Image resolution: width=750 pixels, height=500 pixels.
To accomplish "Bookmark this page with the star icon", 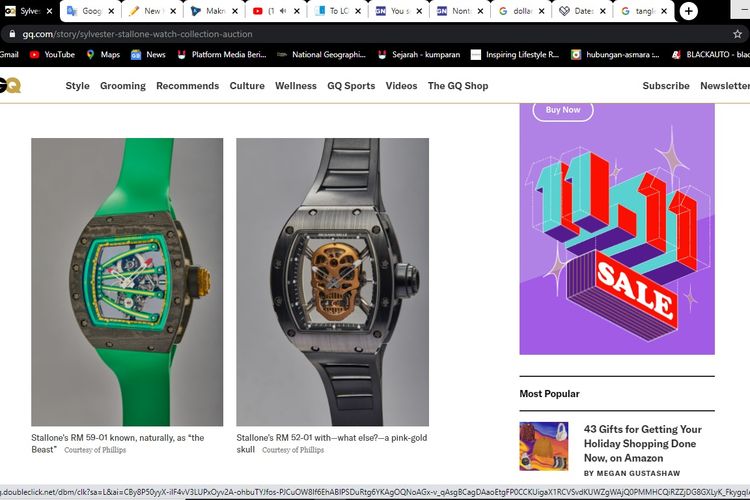I will [737, 33].
